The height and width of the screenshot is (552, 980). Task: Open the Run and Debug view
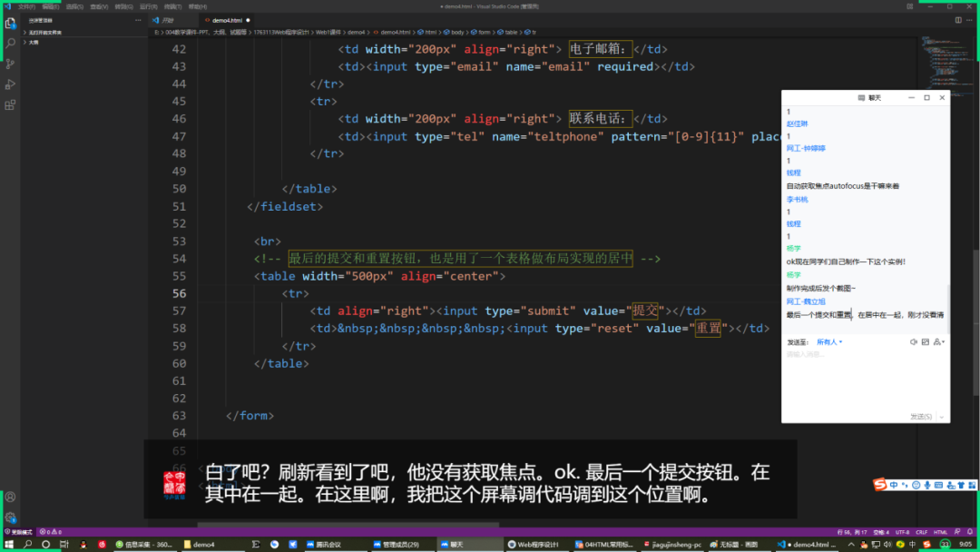[x=11, y=84]
